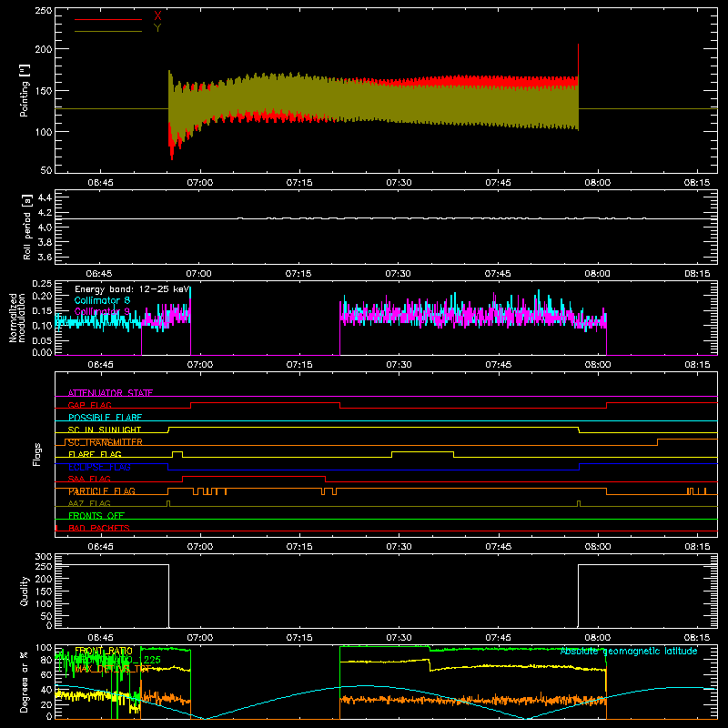Click the cyan Collimator 8 legend label
728x728 pixels.
[102, 300]
